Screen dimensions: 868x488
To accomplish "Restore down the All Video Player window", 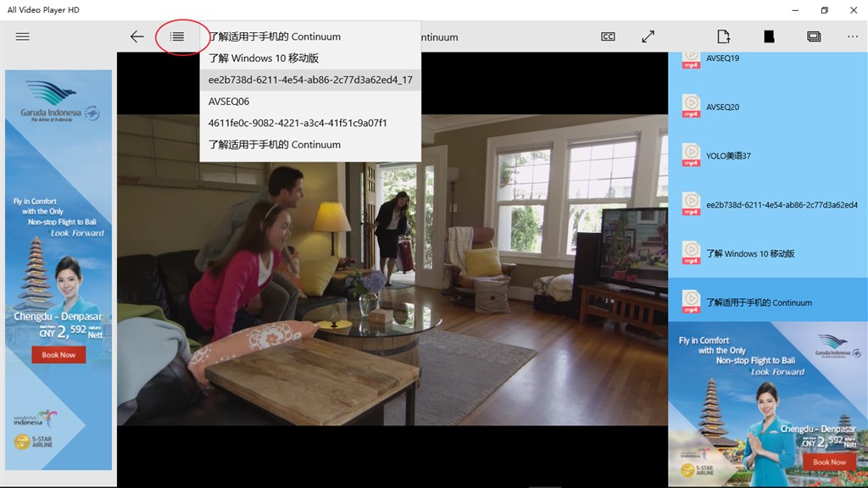I will (824, 10).
